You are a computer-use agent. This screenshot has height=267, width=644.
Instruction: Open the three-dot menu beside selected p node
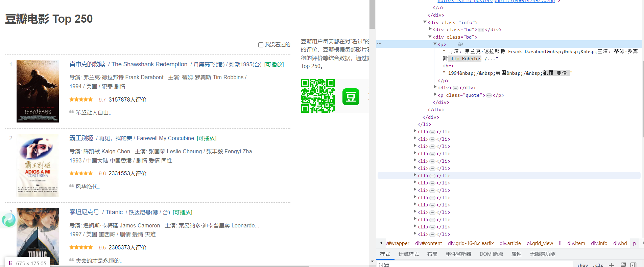[379, 44]
